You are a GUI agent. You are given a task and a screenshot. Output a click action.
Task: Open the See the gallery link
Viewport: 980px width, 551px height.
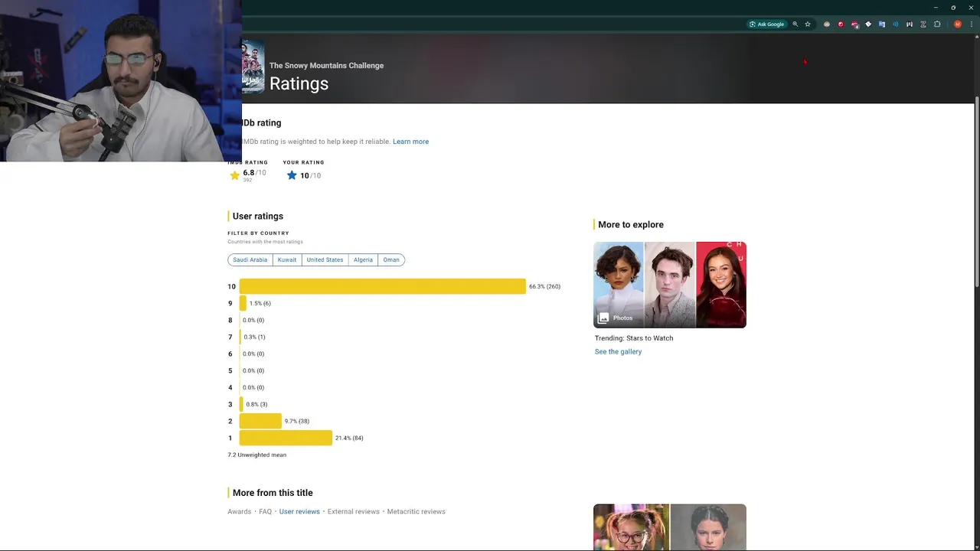[618, 352]
